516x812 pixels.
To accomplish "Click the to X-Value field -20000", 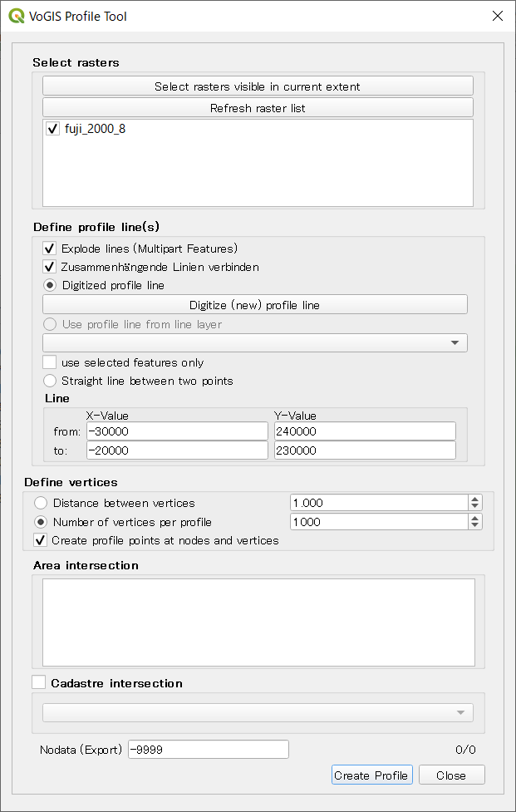I will click(177, 450).
